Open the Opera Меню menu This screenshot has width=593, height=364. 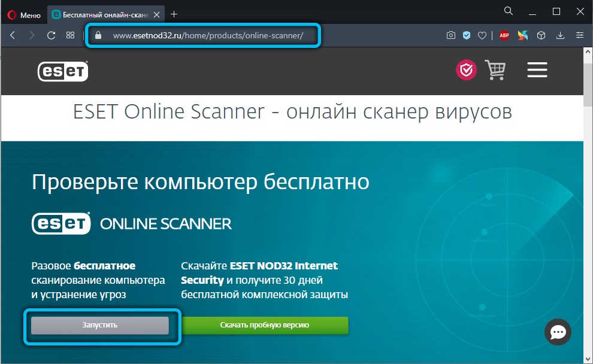[x=23, y=13]
